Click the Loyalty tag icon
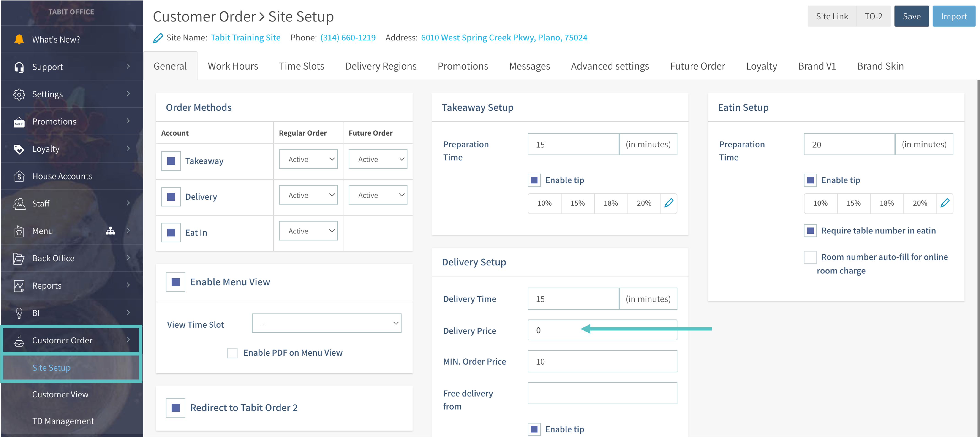 (x=19, y=149)
